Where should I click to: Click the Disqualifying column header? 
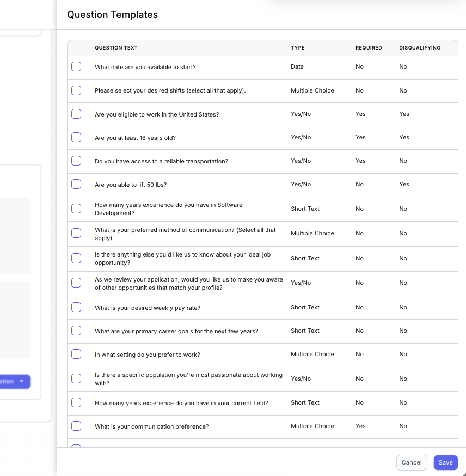(420, 48)
